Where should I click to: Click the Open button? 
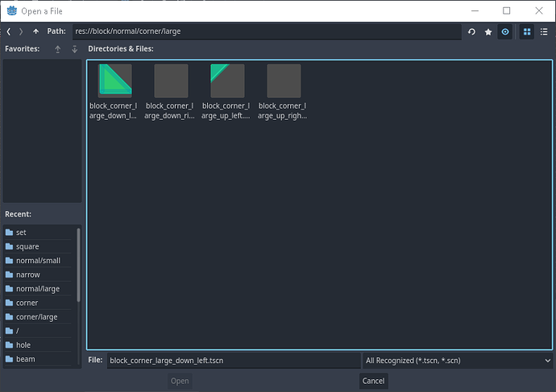point(180,381)
